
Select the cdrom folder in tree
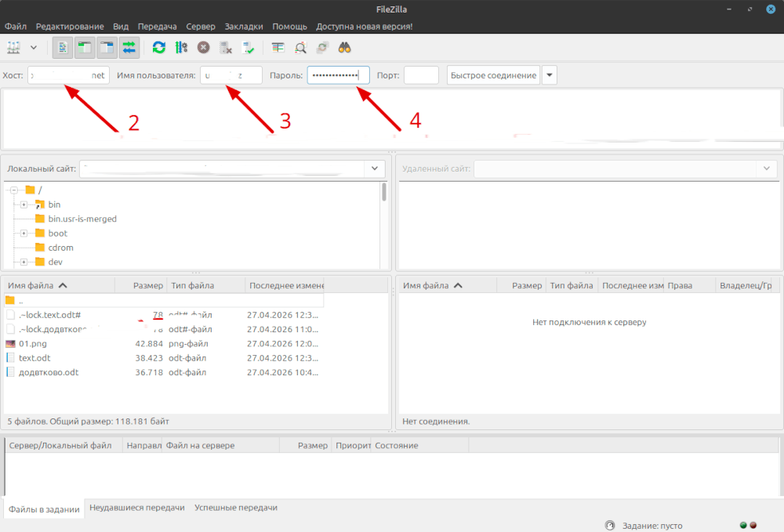(60, 248)
